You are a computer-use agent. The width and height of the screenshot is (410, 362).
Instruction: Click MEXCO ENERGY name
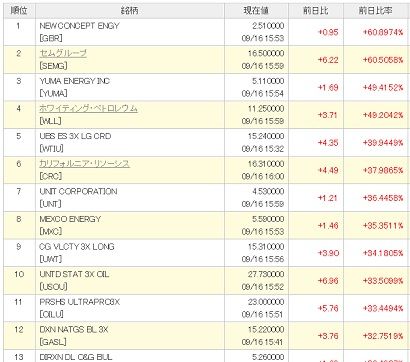coord(70,219)
